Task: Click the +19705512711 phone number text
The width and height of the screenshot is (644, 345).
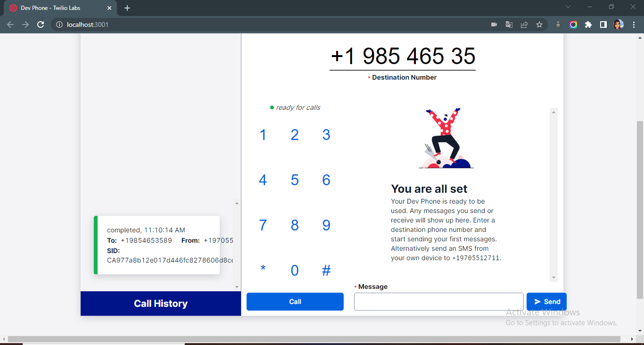Action: pos(476,258)
